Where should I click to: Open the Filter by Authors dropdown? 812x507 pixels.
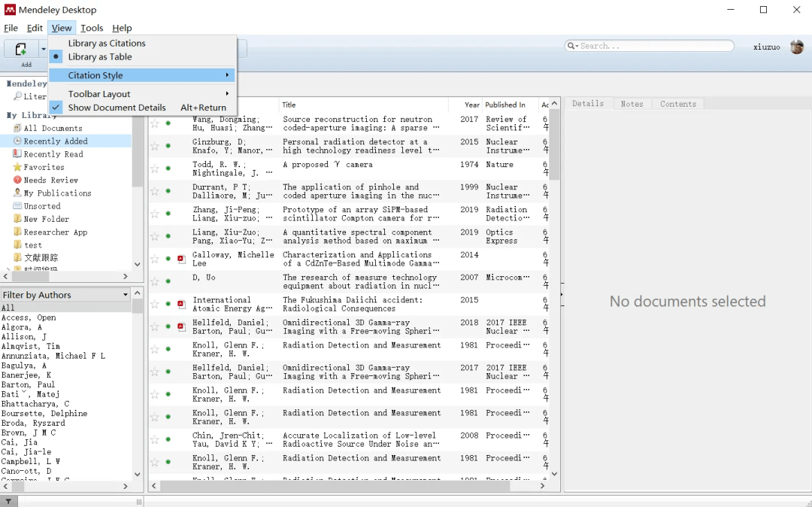65,295
